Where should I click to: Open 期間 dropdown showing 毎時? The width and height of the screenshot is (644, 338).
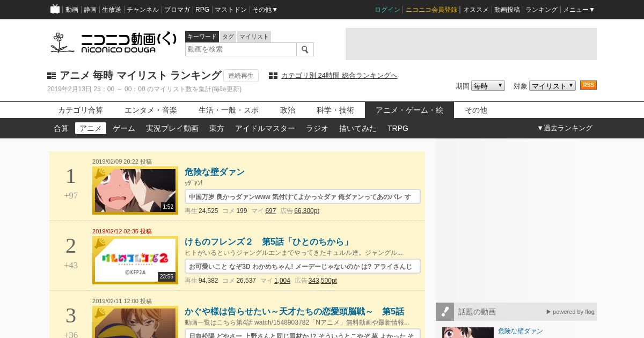[x=488, y=86]
